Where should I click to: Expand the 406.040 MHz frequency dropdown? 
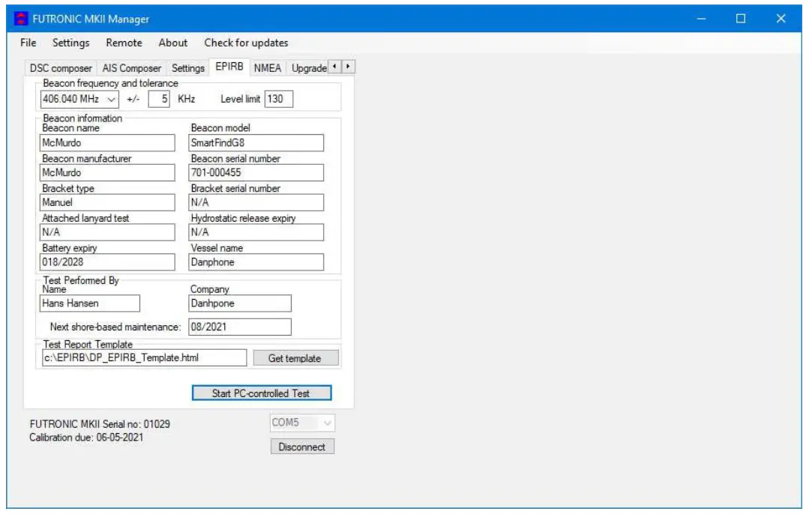(x=111, y=100)
